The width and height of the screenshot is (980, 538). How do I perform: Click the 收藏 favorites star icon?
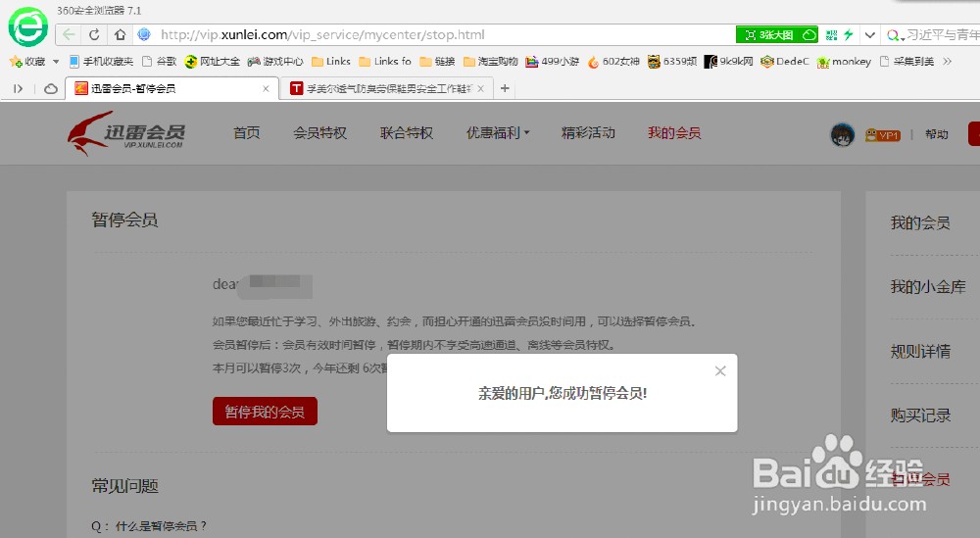[17, 61]
